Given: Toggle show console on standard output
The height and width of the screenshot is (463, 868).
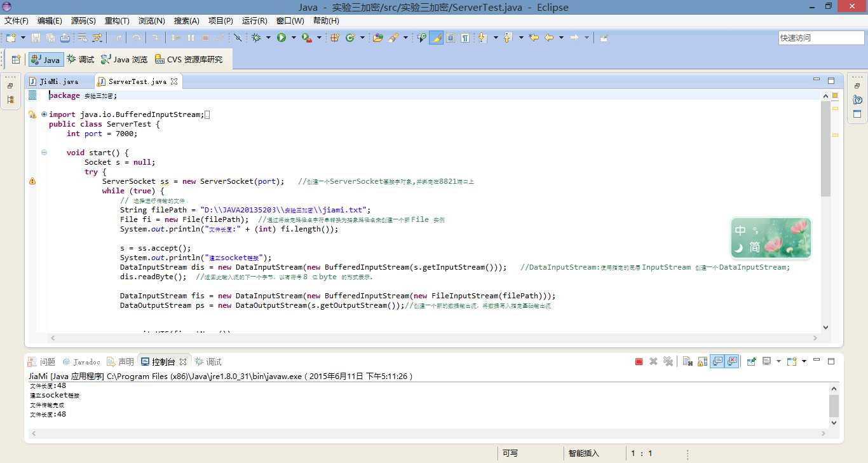Looking at the screenshot, I should pyautogui.click(x=717, y=361).
